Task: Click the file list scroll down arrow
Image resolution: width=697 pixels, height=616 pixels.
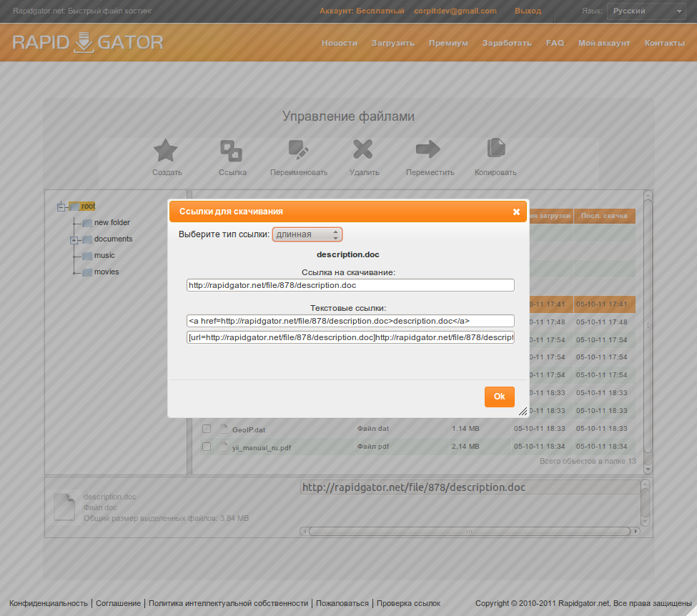Action: 648,470
